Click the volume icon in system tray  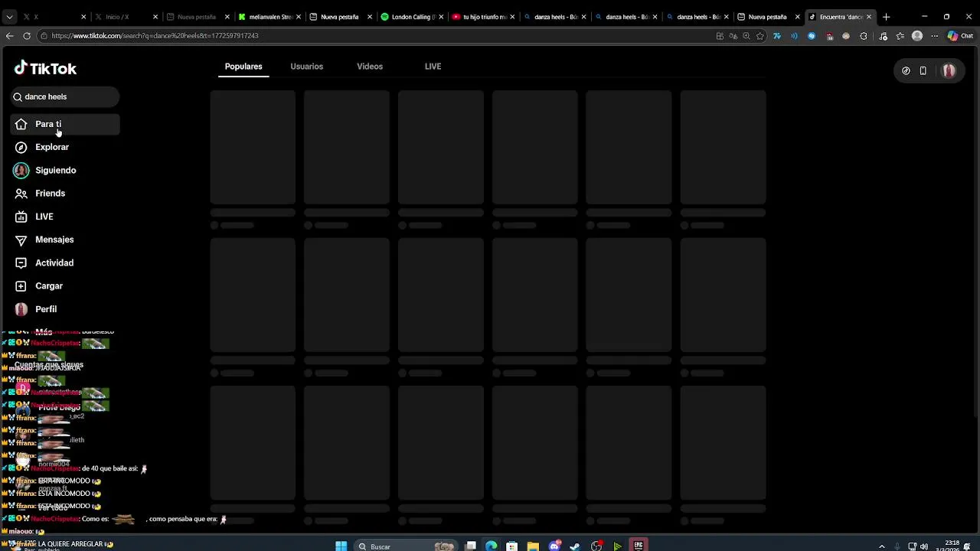click(924, 546)
